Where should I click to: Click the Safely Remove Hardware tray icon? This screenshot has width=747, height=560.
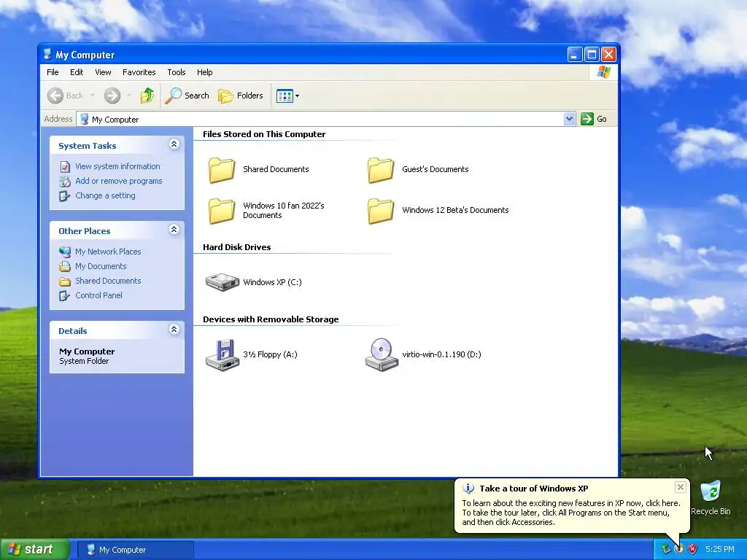tap(666, 550)
